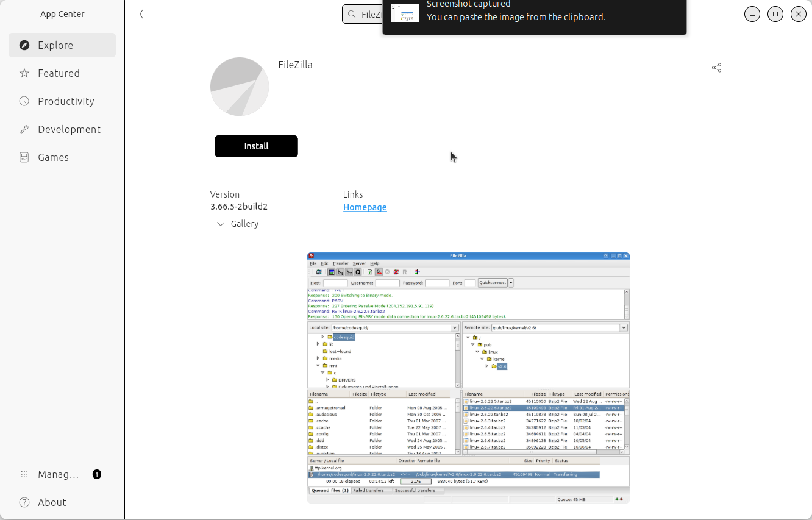Open the About page
Image resolution: width=812 pixels, height=520 pixels.
[62, 502]
